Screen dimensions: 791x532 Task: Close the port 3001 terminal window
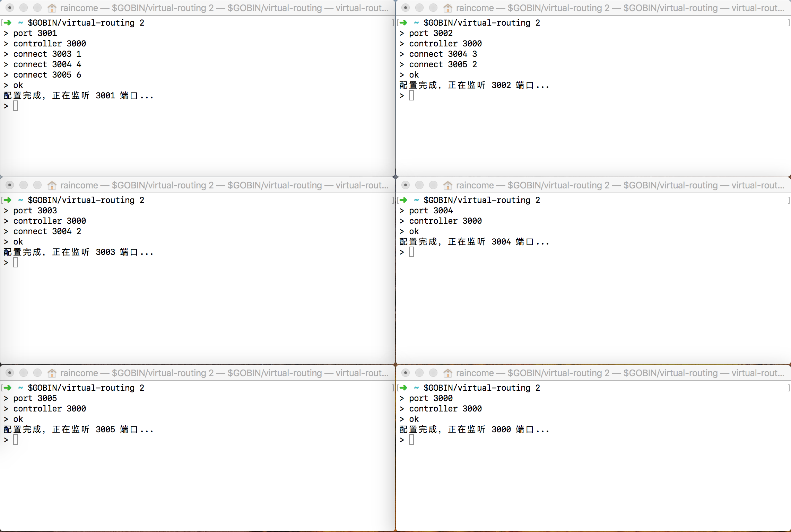pyautogui.click(x=10, y=8)
